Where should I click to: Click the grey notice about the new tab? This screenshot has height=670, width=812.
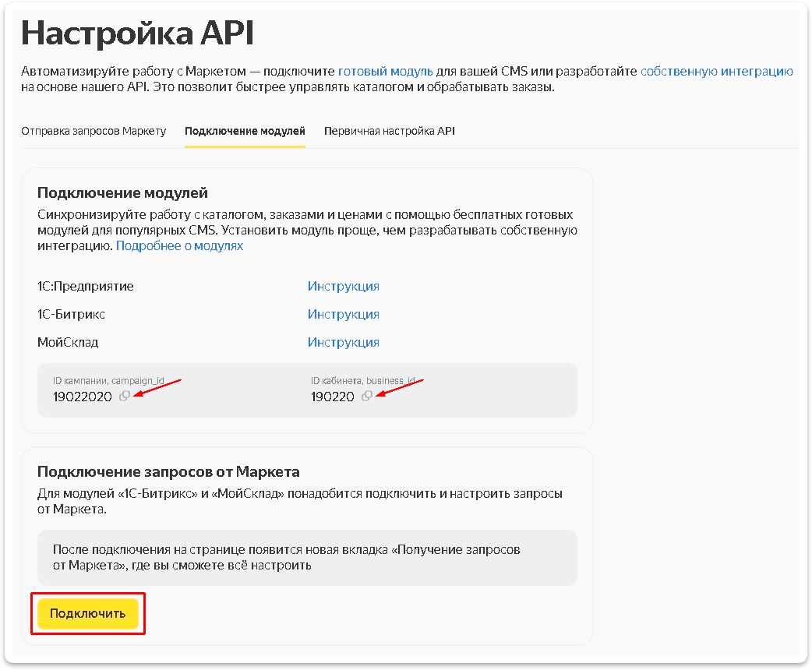pyautogui.click(x=307, y=557)
